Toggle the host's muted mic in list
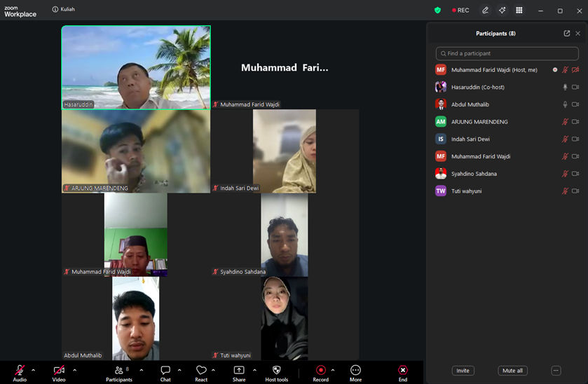 coord(565,70)
